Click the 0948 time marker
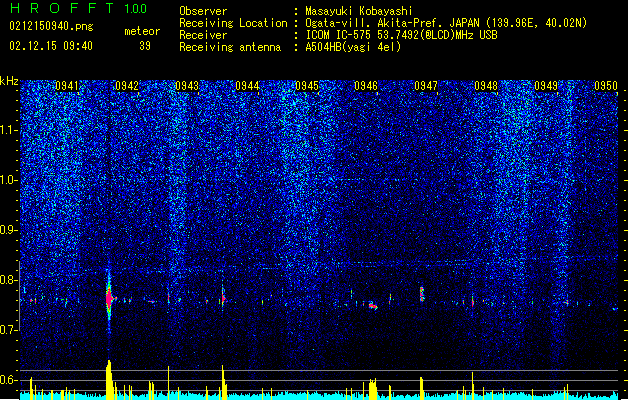This screenshot has height=400, width=629. click(x=486, y=86)
